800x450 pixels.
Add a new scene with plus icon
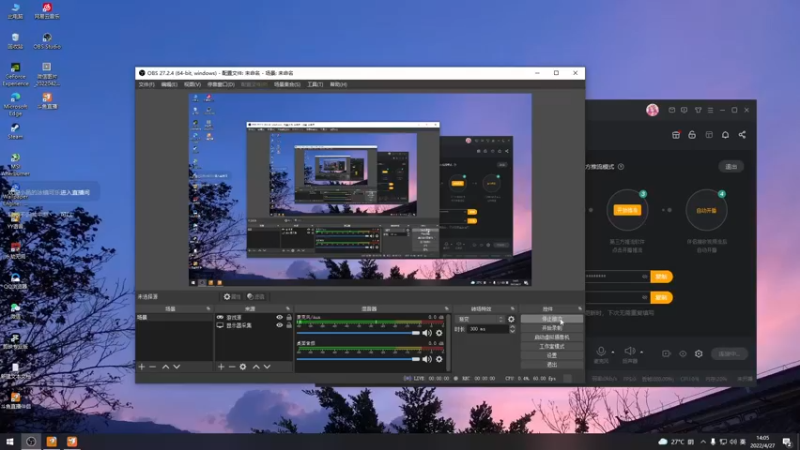tap(142, 367)
